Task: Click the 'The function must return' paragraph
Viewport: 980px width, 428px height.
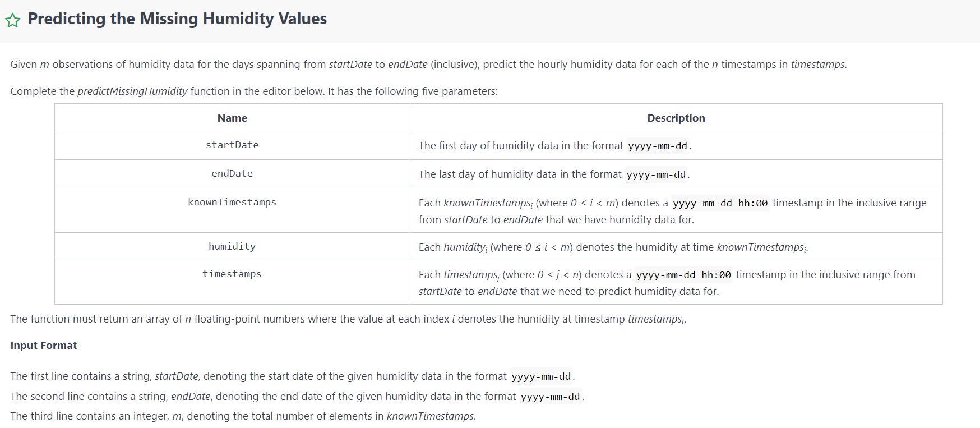Action: 348,319
